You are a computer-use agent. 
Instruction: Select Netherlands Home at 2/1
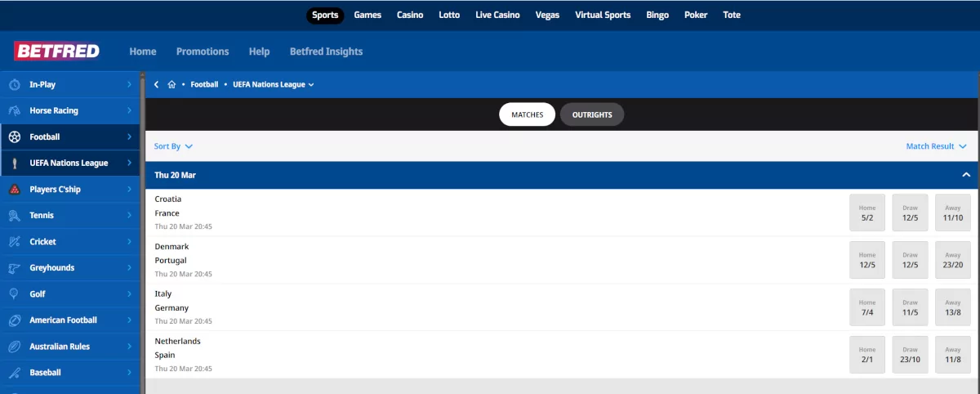click(x=867, y=355)
